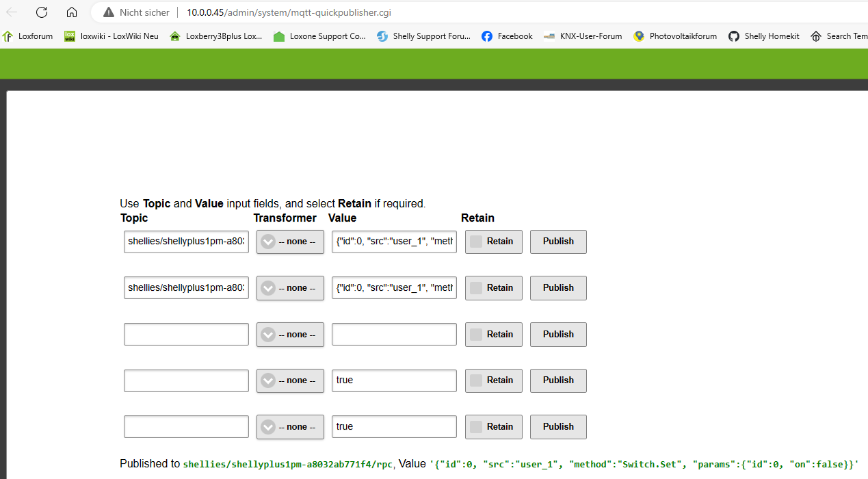
Task: Click the Transformer column header
Action: click(285, 218)
